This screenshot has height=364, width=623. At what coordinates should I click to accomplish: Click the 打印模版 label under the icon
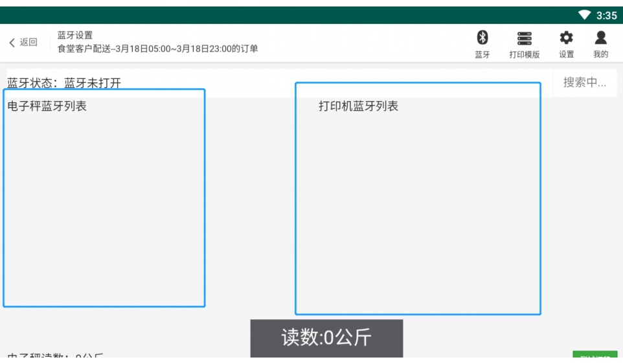(524, 54)
